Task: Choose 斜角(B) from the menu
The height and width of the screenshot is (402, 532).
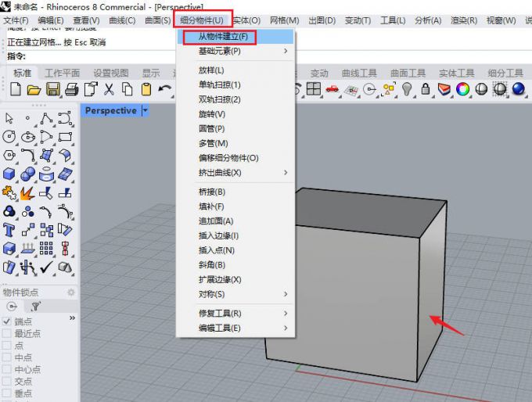Action: pyautogui.click(x=235, y=265)
